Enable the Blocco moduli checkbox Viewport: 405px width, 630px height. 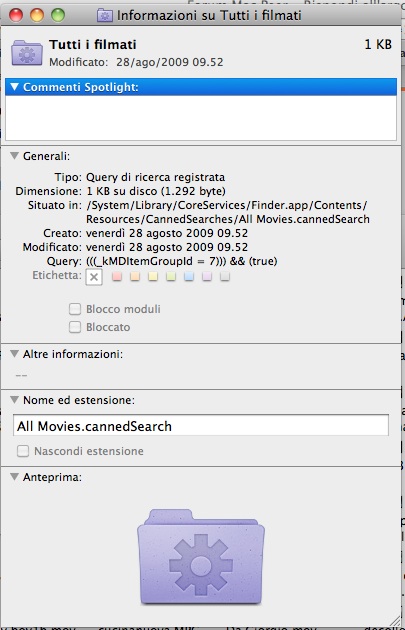point(75,309)
